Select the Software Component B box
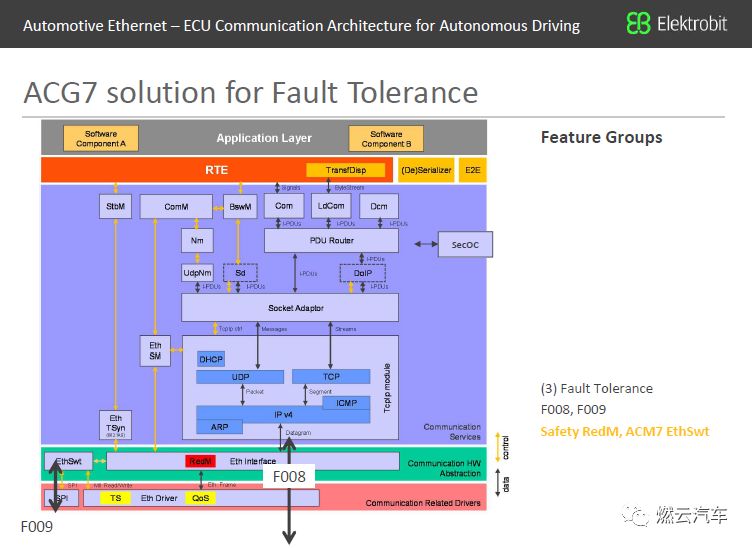The image size is (752, 548). click(x=386, y=139)
